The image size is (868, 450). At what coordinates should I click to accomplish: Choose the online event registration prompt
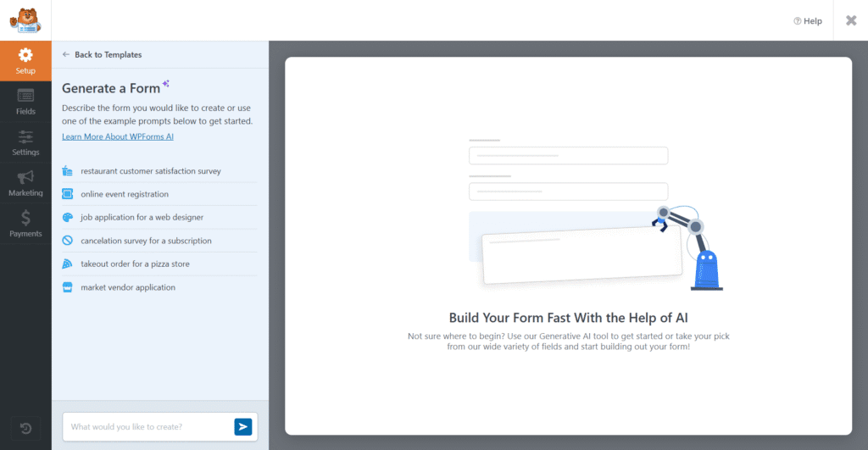(x=125, y=194)
